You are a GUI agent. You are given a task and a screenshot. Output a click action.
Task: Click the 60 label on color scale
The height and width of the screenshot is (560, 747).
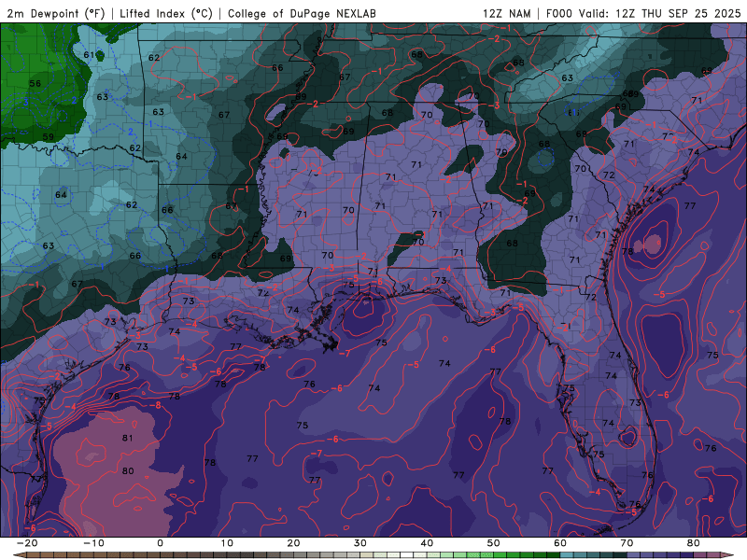(560, 543)
